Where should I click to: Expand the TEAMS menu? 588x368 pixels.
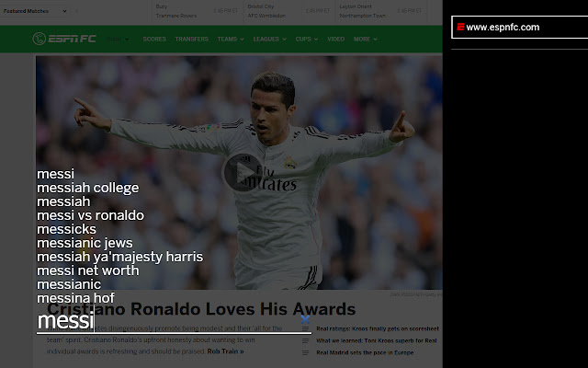[x=231, y=39]
